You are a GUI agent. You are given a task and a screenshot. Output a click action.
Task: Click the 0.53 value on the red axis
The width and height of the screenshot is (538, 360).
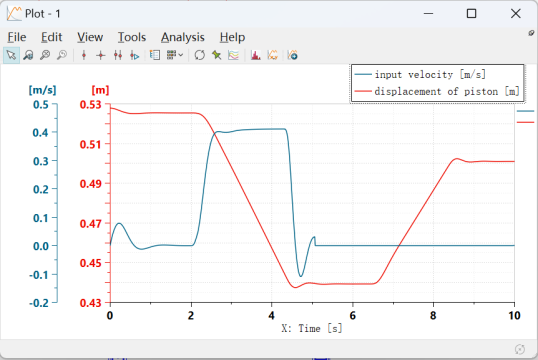(91, 104)
